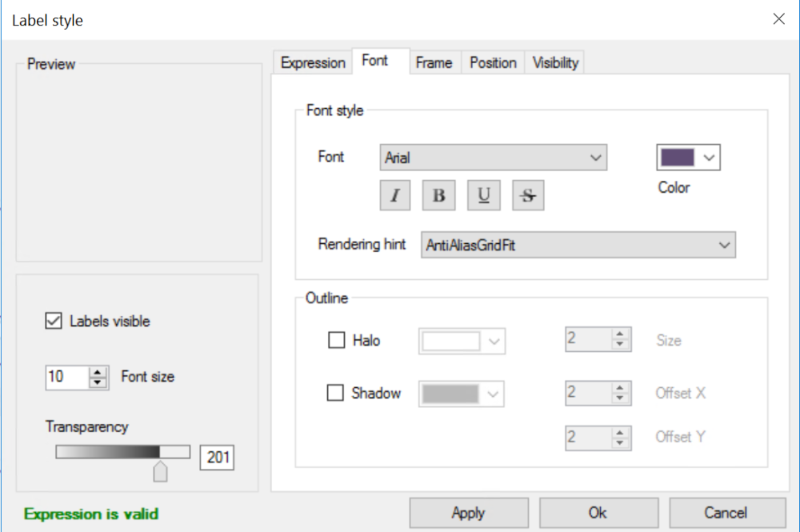This screenshot has width=800, height=532.
Task: Apply the current label style settings
Action: tap(469, 512)
